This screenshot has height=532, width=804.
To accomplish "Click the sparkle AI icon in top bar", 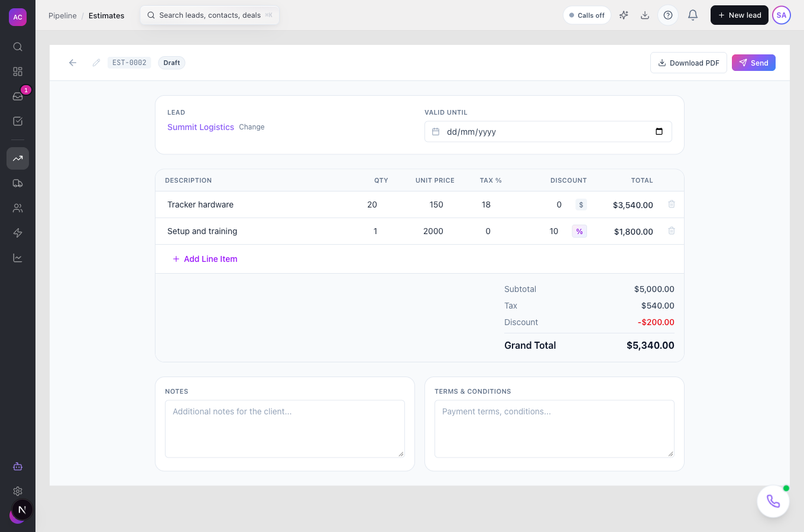I will tap(624, 15).
